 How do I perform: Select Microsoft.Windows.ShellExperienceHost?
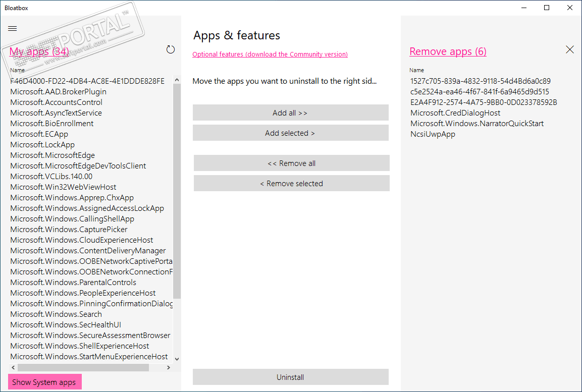[x=79, y=346]
